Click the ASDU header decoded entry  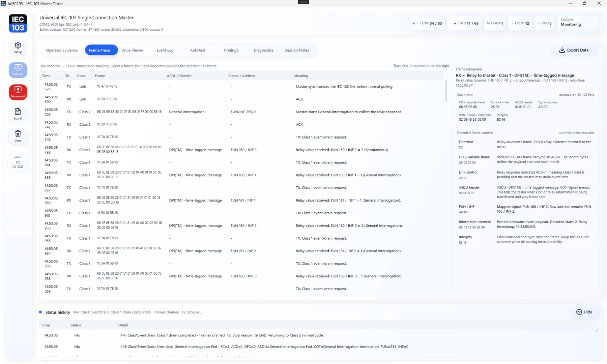(525, 192)
